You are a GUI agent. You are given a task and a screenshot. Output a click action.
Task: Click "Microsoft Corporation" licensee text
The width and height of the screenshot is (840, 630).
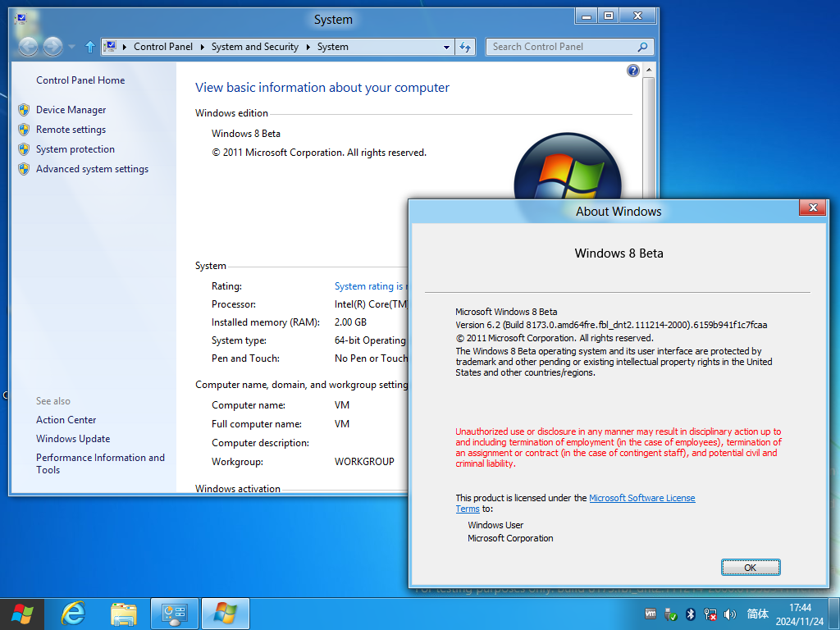[x=510, y=538]
